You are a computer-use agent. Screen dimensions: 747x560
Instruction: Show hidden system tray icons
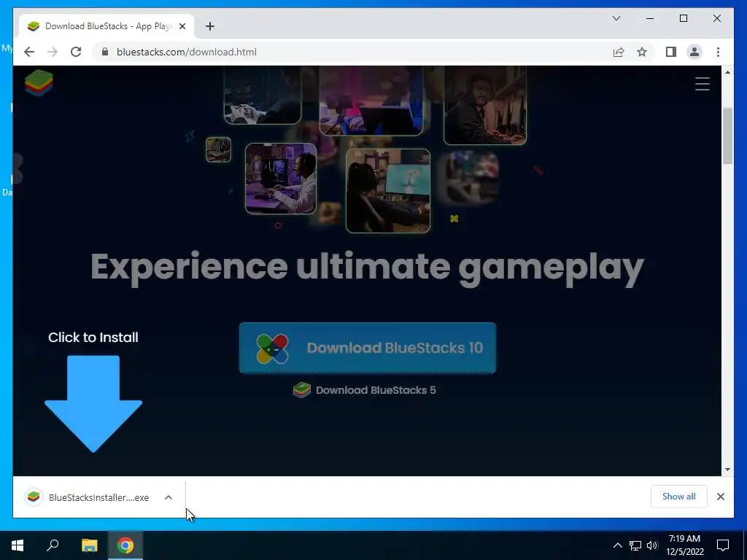pyautogui.click(x=617, y=545)
